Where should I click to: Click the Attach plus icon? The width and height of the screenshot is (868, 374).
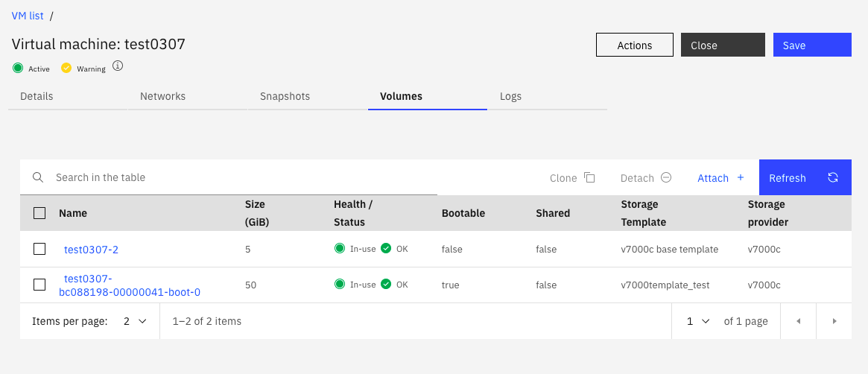pyautogui.click(x=740, y=177)
